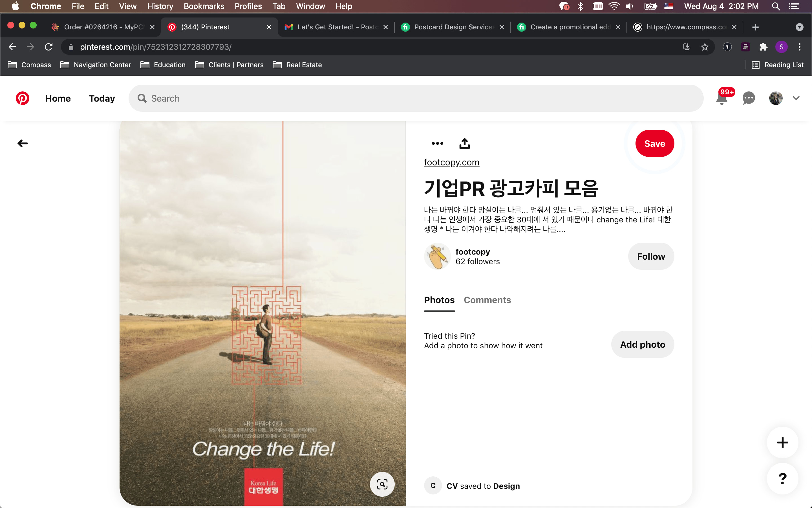Click the back arrow beside the pin
The height and width of the screenshot is (508, 812).
23,143
